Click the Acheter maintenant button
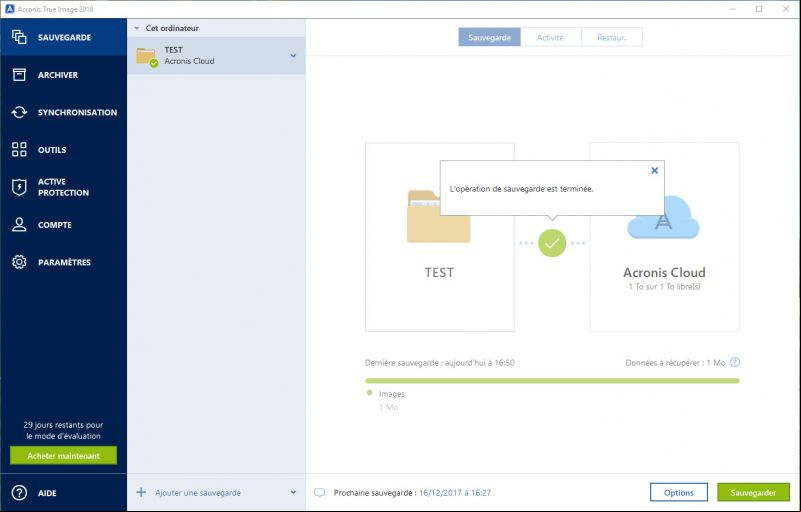This screenshot has height=512, width=801. coord(63,455)
